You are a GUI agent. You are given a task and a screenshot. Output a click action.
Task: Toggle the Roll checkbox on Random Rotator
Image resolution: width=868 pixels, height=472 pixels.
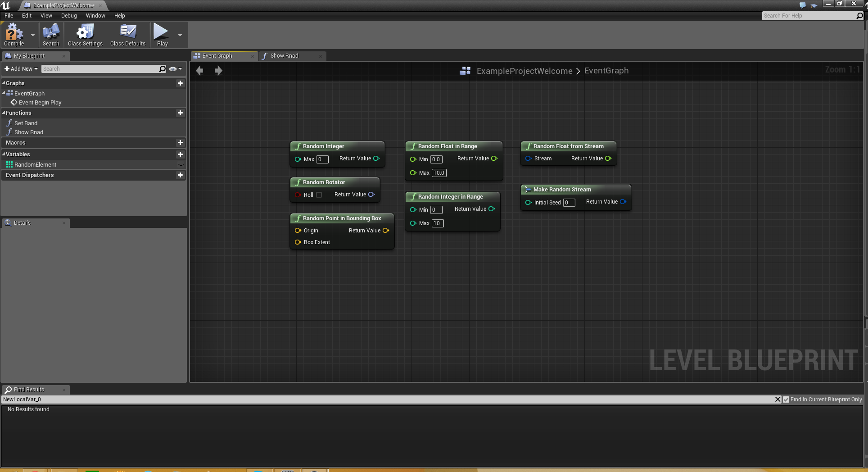point(319,195)
